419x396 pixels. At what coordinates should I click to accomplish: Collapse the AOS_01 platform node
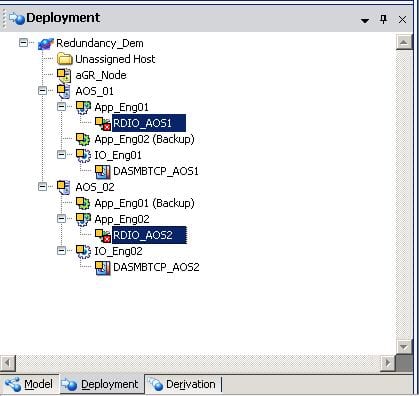[x=42, y=91]
